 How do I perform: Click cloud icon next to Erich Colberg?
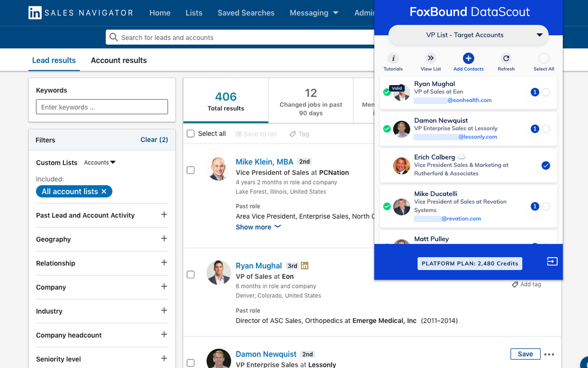[x=462, y=157]
